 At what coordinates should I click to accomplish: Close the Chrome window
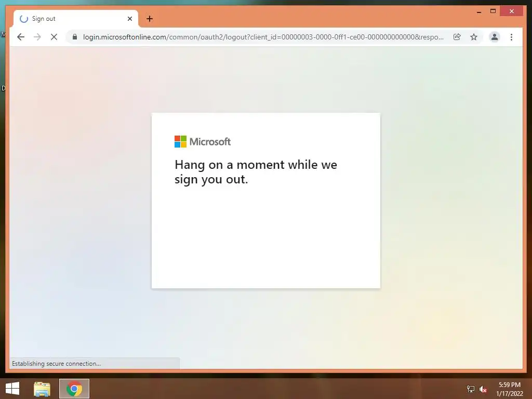pos(512,11)
